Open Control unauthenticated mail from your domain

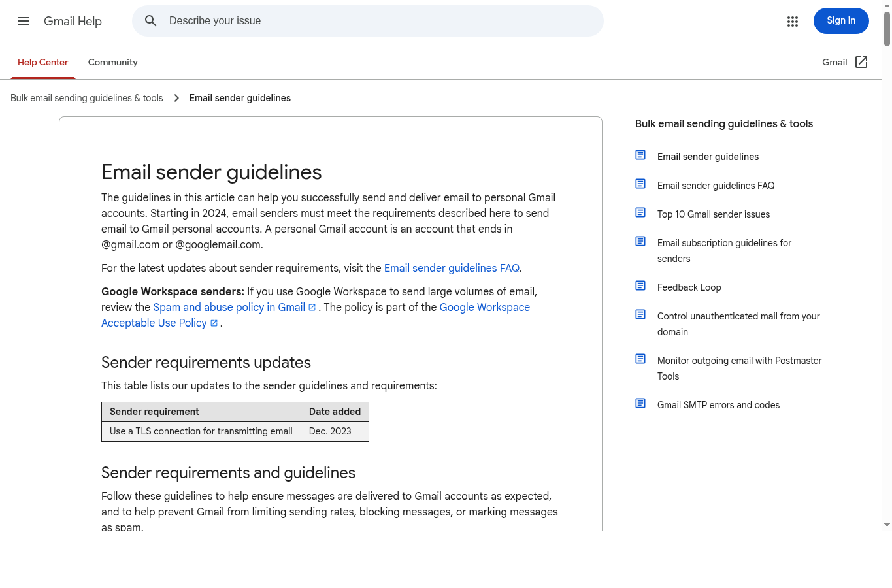click(738, 324)
